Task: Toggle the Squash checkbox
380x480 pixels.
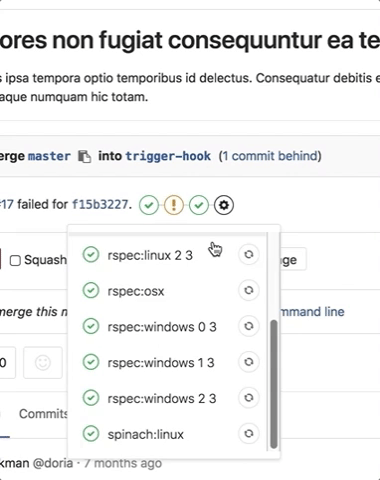Action: [x=15, y=260]
